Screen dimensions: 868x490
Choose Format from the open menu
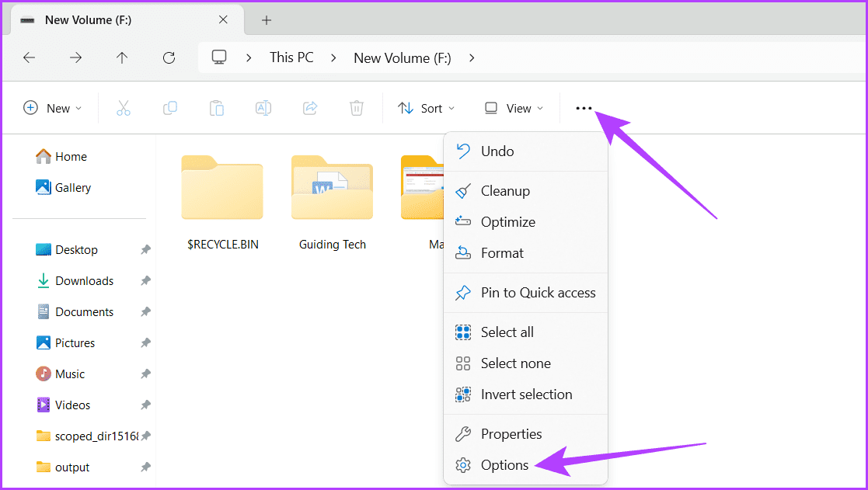click(502, 252)
